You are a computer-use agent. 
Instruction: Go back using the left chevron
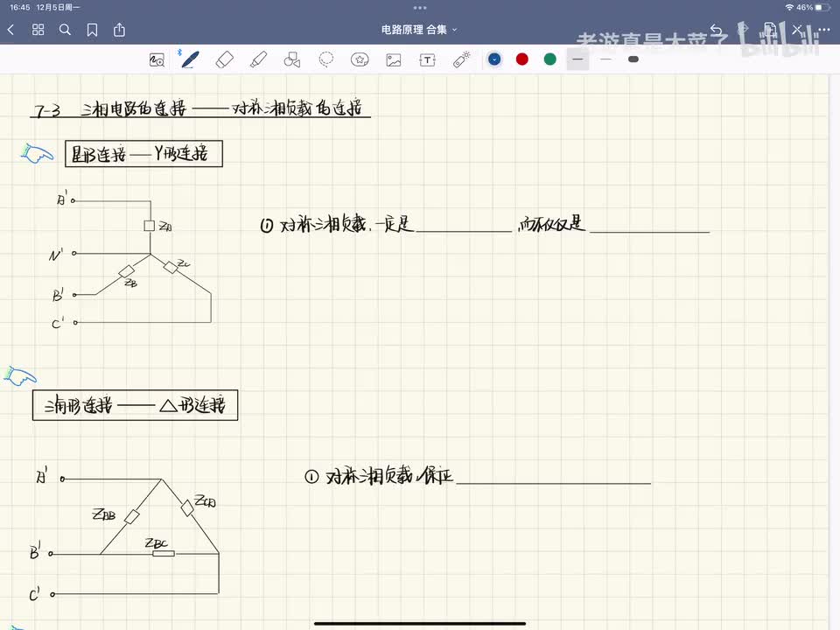pyautogui.click(x=10, y=30)
